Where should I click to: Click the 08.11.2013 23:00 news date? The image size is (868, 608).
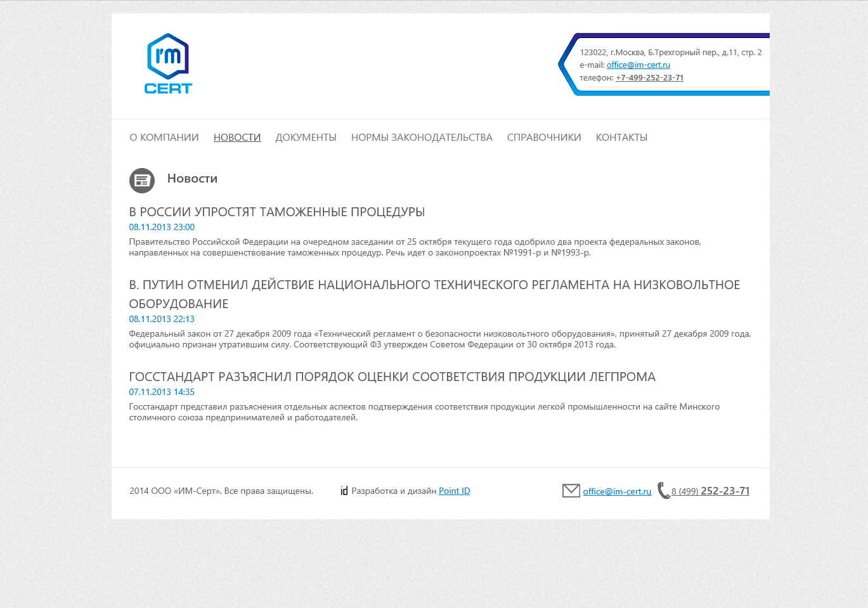162,227
